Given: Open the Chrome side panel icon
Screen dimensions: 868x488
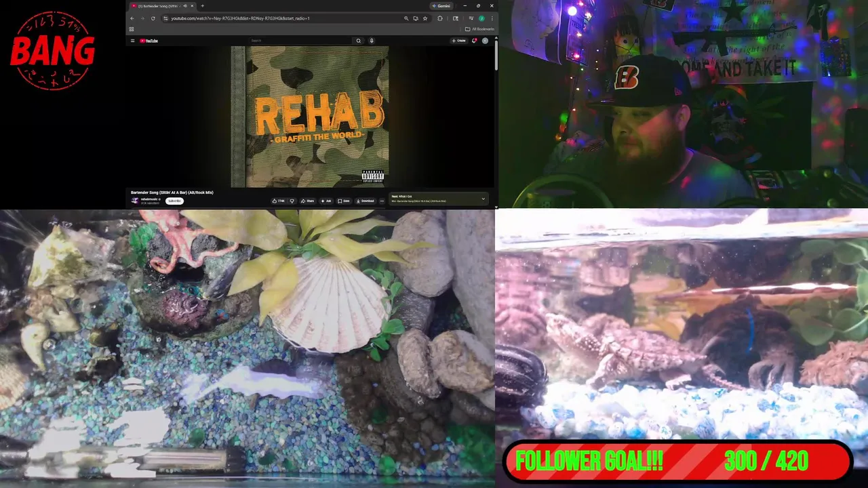Looking at the screenshot, I should 456,18.
